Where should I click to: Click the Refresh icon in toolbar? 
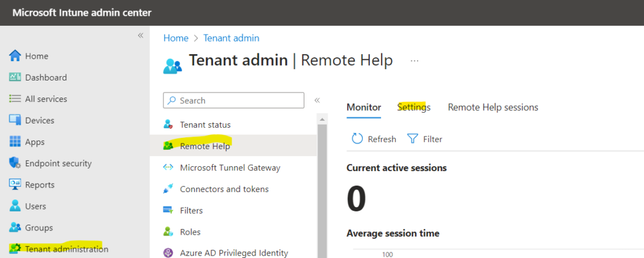click(357, 139)
